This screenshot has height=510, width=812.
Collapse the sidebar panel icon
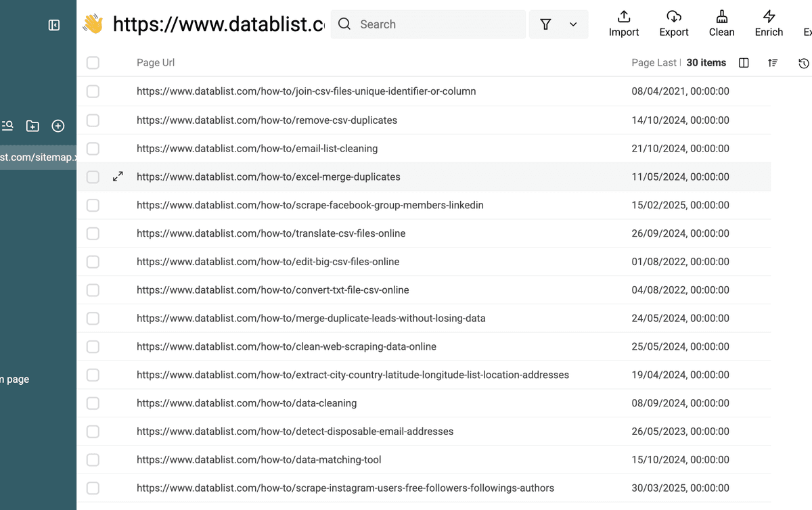point(54,25)
